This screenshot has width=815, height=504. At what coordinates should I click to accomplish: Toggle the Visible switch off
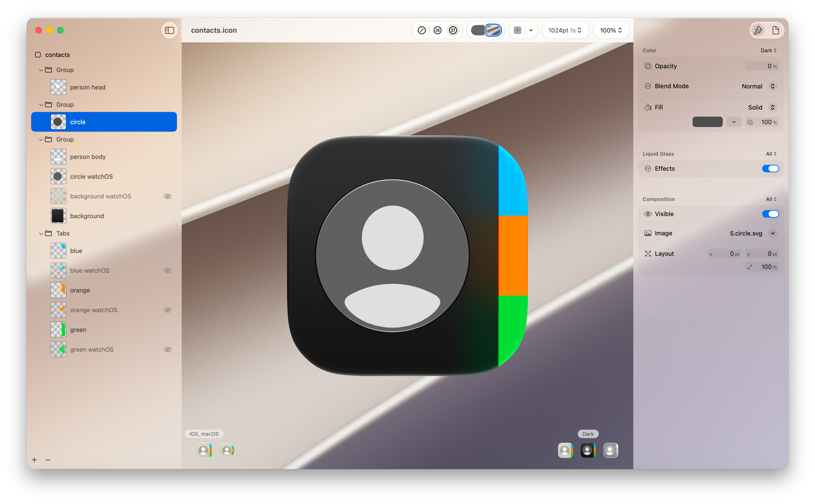[x=771, y=214]
